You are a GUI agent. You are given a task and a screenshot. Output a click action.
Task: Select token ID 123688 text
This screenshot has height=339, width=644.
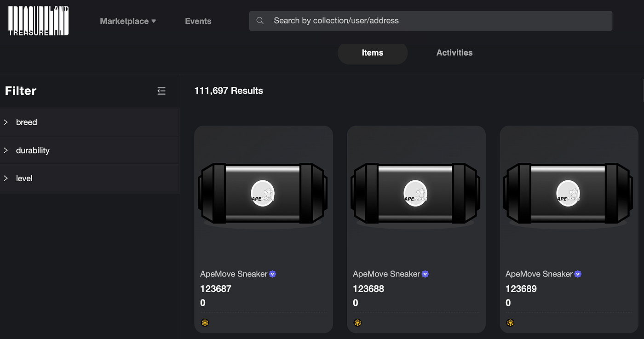click(368, 289)
